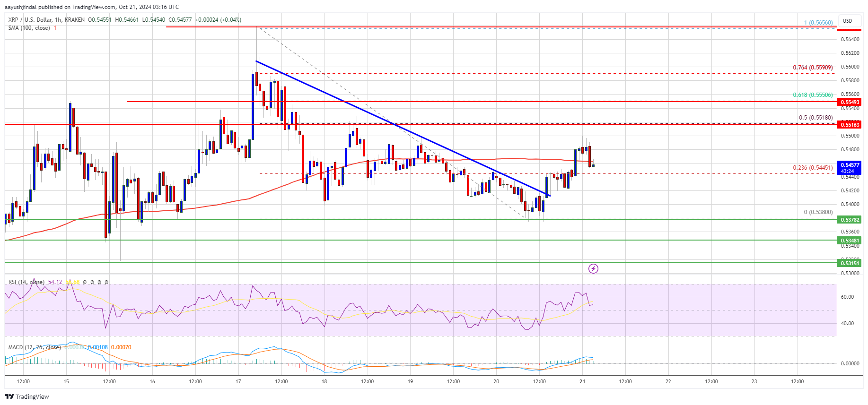Select the 0.236 (0.54451) Fibonacci level label

(813, 168)
